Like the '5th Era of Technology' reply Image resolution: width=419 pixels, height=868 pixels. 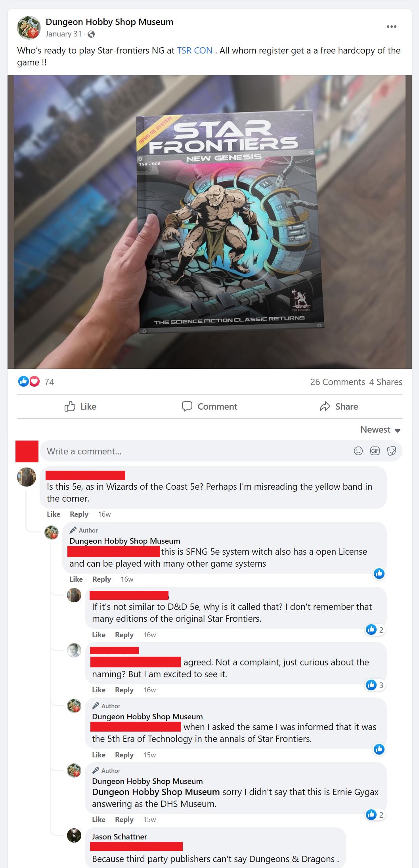pos(99,755)
